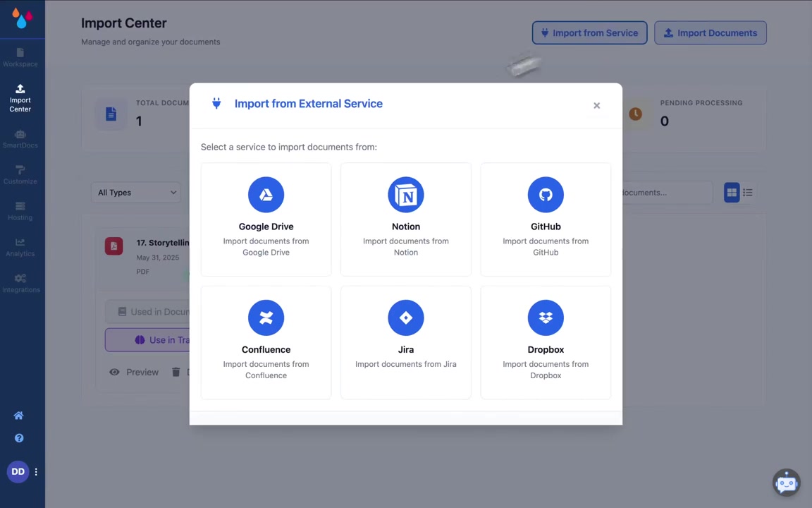
Task: Open Analytics in the sidebar
Action: coord(20,247)
